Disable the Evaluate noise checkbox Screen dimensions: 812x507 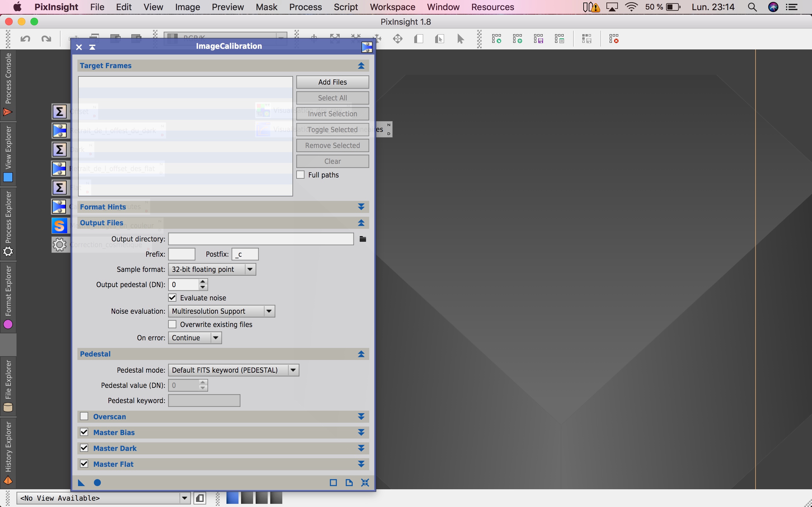(x=173, y=298)
